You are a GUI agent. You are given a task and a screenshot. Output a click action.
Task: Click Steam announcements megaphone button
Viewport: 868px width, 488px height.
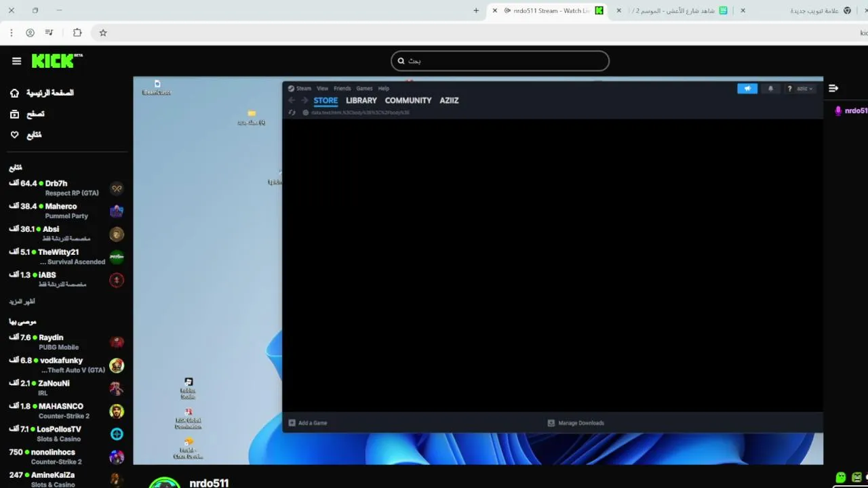747,89
